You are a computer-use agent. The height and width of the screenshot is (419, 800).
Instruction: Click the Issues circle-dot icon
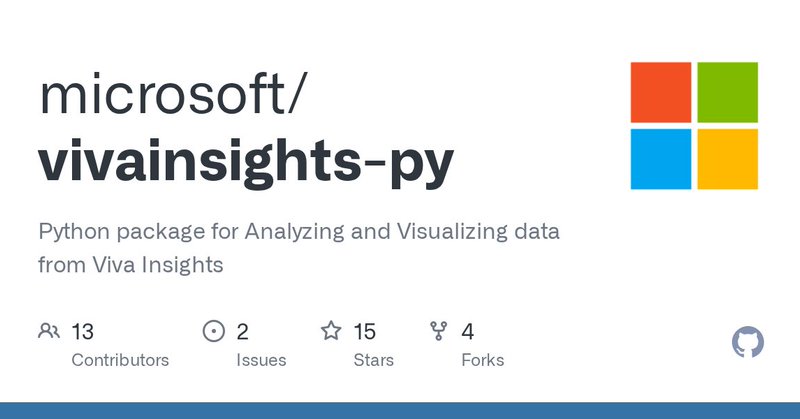[213, 331]
